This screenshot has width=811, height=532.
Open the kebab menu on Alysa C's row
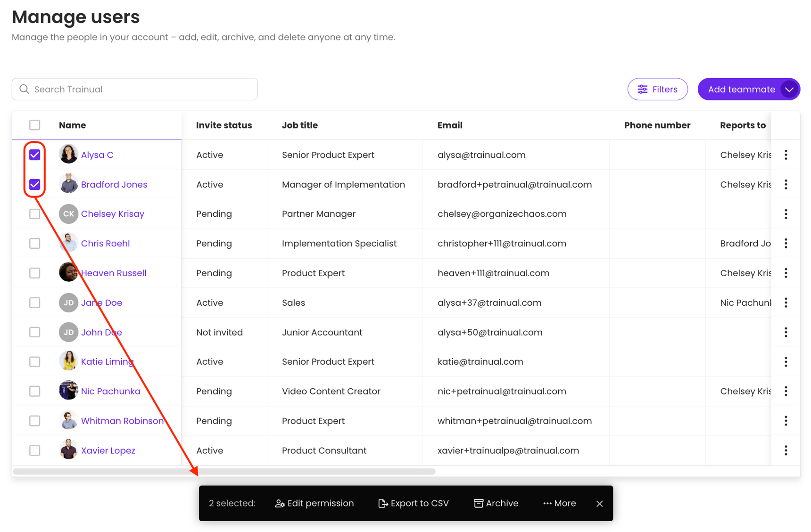(x=786, y=155)
